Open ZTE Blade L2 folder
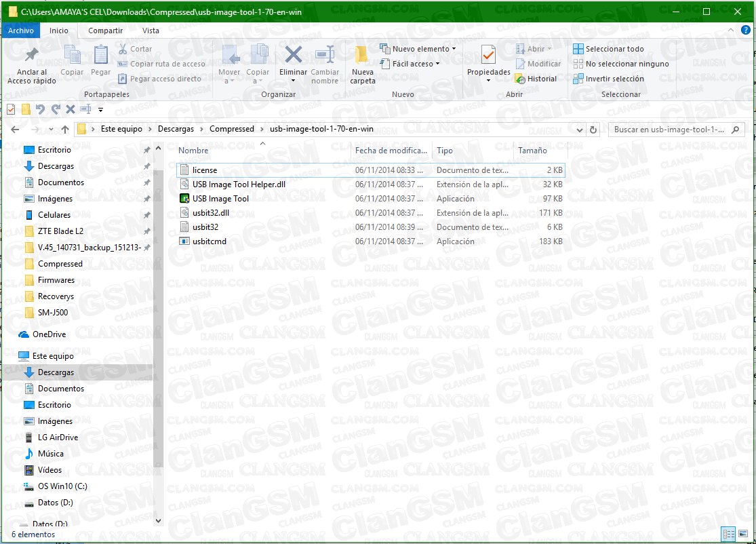The height and width of the screenshot is (544, 756). point(60,231)
